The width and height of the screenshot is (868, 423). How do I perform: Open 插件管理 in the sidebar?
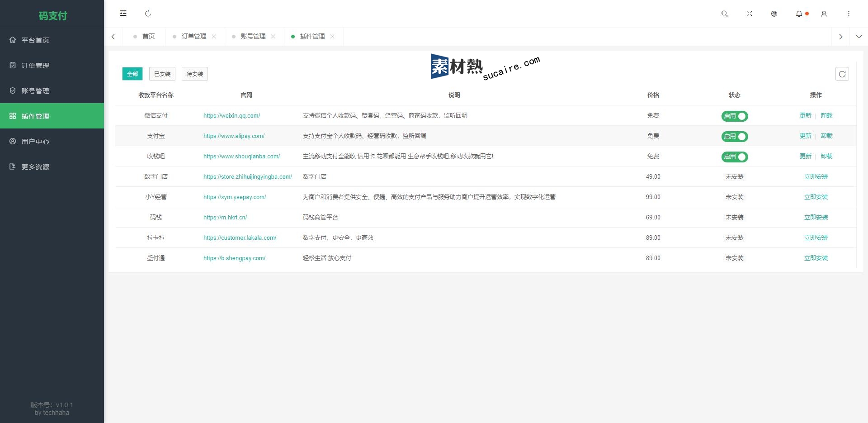click(52, 116)
